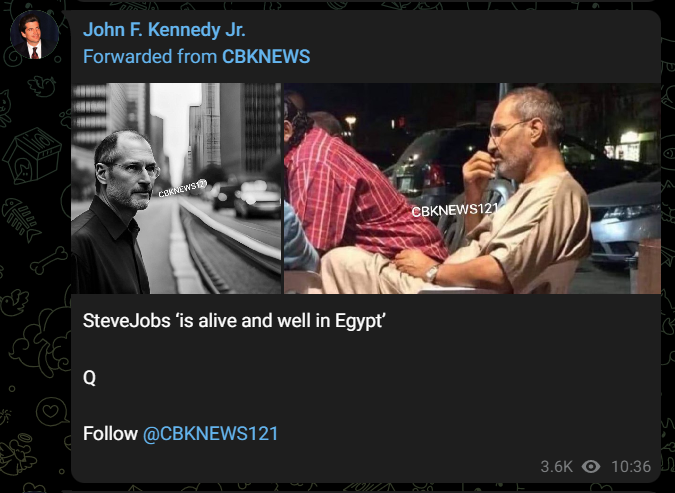
Task: Click the word Follow in the message
Action: [x=110, y=434]
